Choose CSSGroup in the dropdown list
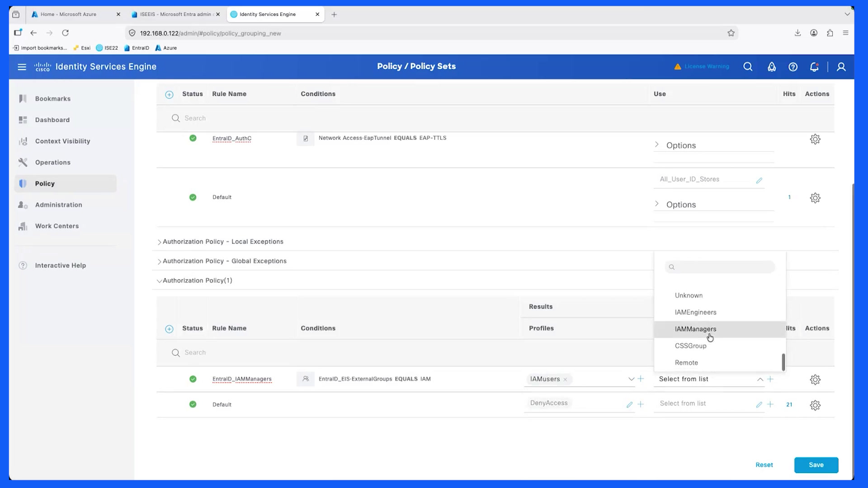The width and height of the screenshot is (868, 488). tap(720, 346)
